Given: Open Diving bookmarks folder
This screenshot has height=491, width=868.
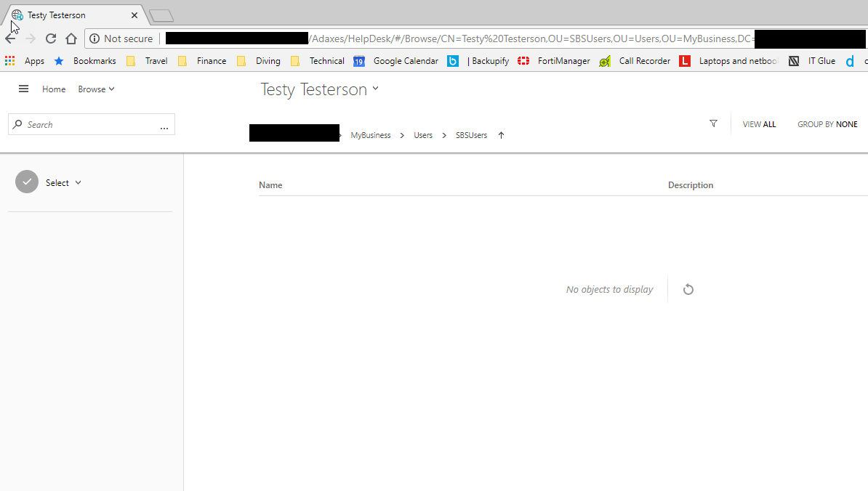Looking at the screenshot, I should 259,61.
